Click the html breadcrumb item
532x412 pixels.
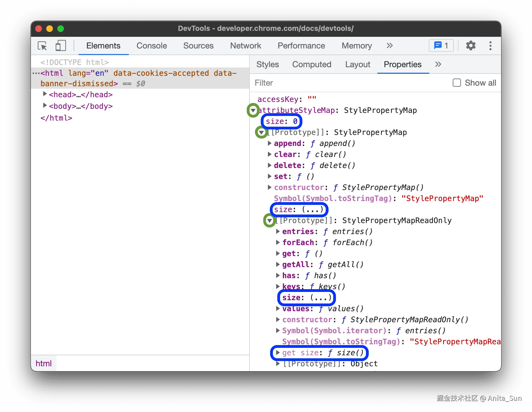(x=44, y=364)
